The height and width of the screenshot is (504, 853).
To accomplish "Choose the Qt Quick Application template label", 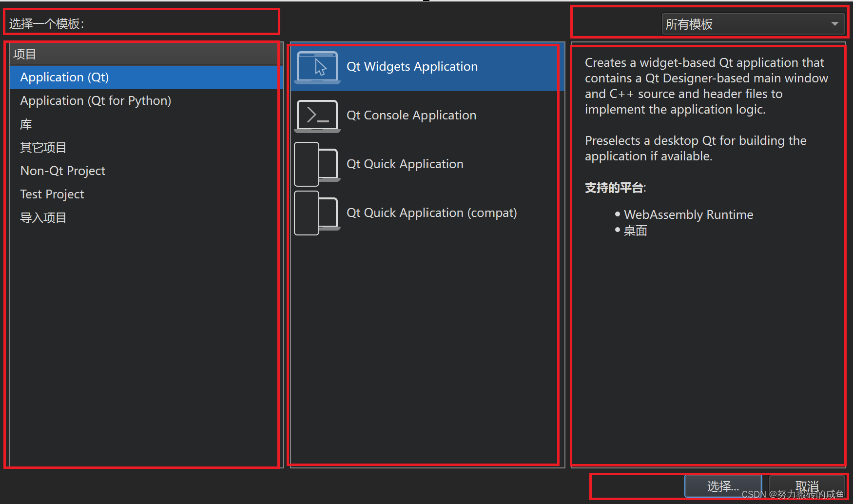I will click(405, 164).
